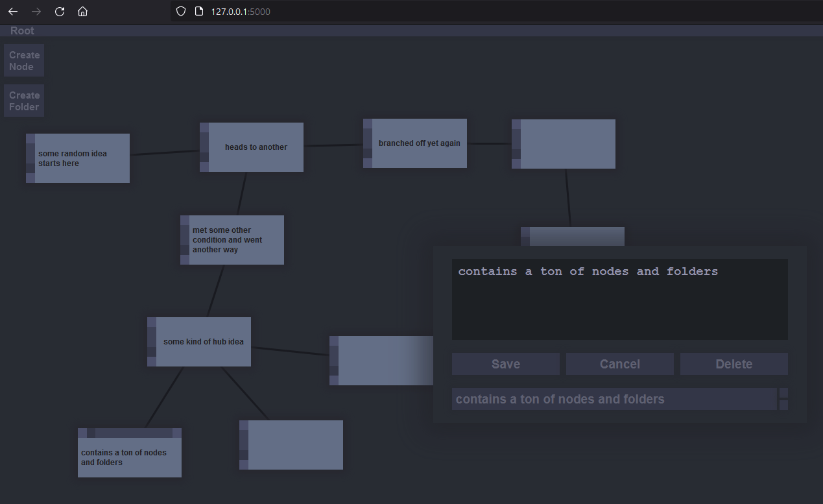Click inside the large monospace text editing area
This screenshot has height=504, width=823.
click(x=620, y=299)
